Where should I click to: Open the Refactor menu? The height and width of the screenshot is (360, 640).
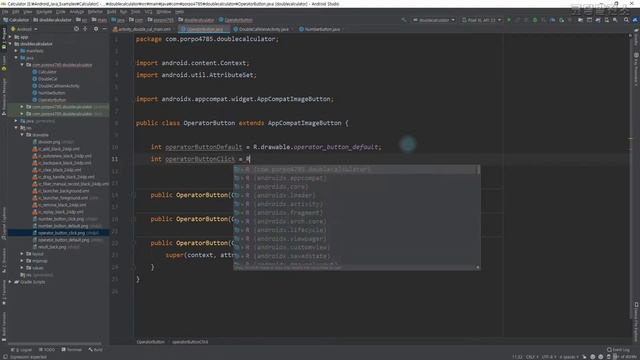tap(95, 12)
